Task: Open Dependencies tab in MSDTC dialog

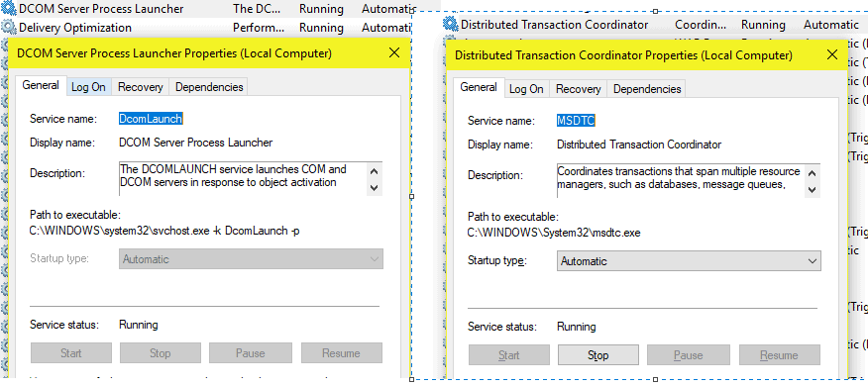Action: [647, 89]
